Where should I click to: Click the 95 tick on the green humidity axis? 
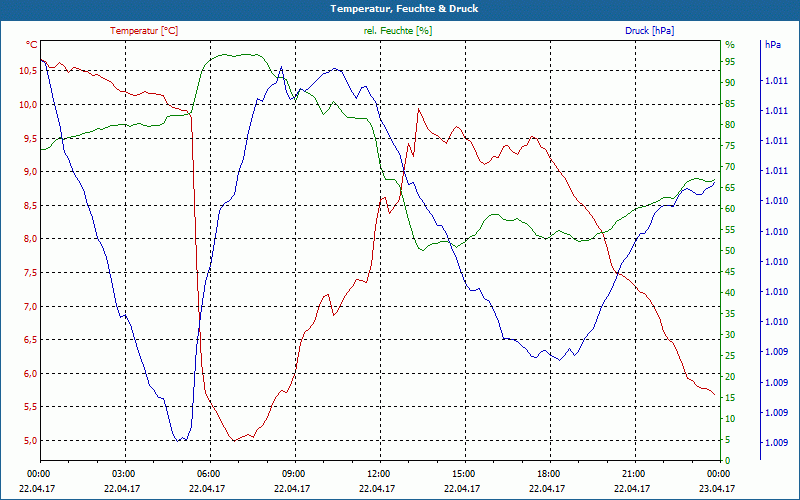tap(730, 62)
